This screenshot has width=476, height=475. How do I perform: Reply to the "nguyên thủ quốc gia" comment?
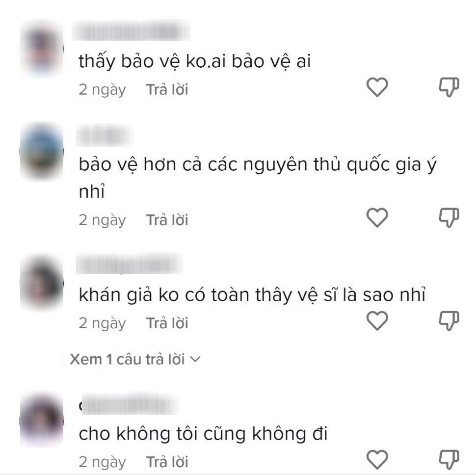tap(167, 220)
